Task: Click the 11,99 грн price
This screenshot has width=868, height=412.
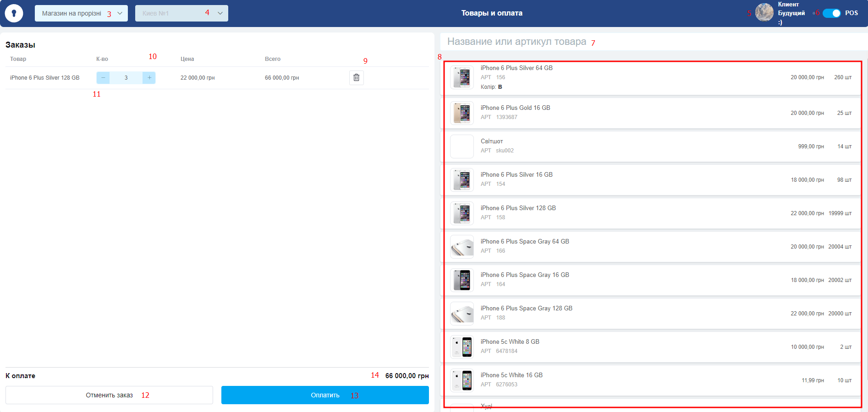Action: point(813,380)
